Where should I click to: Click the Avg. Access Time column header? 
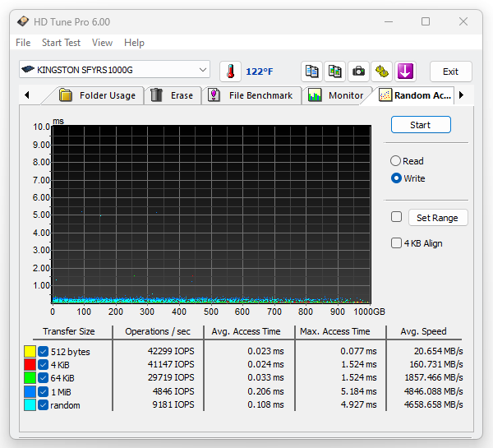pyautogui.click(x=246, y=331)
